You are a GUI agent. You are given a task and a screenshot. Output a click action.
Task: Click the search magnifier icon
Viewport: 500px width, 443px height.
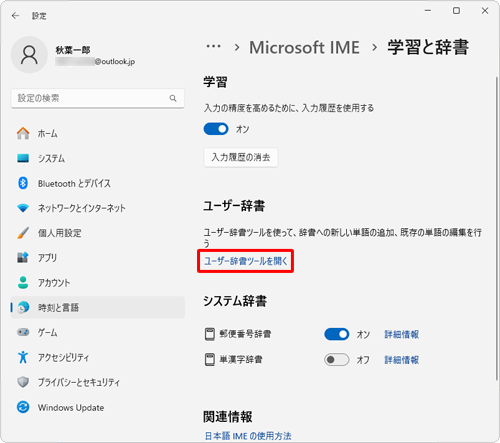173,98
